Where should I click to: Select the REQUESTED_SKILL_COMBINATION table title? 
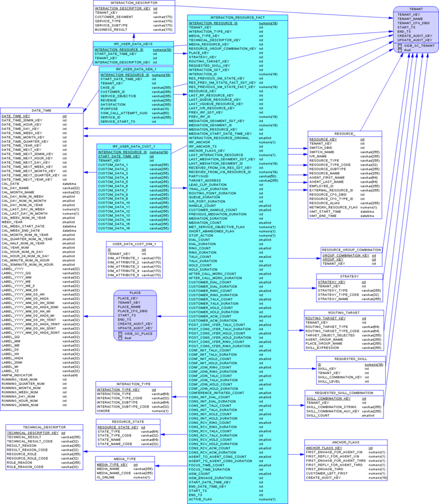[344, 393]
